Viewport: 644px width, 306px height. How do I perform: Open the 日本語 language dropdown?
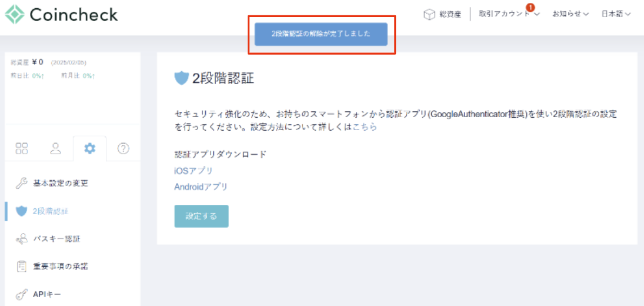pyautogui.click(x=616, y=14)
